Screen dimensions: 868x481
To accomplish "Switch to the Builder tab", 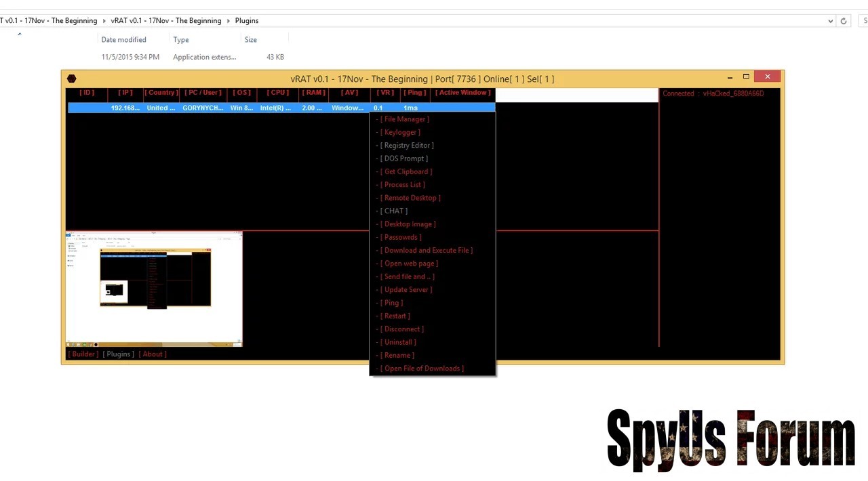I will pos(83,354).
